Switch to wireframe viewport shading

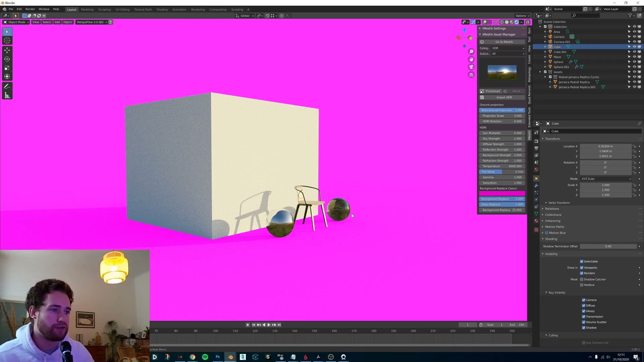coord(502,22)
